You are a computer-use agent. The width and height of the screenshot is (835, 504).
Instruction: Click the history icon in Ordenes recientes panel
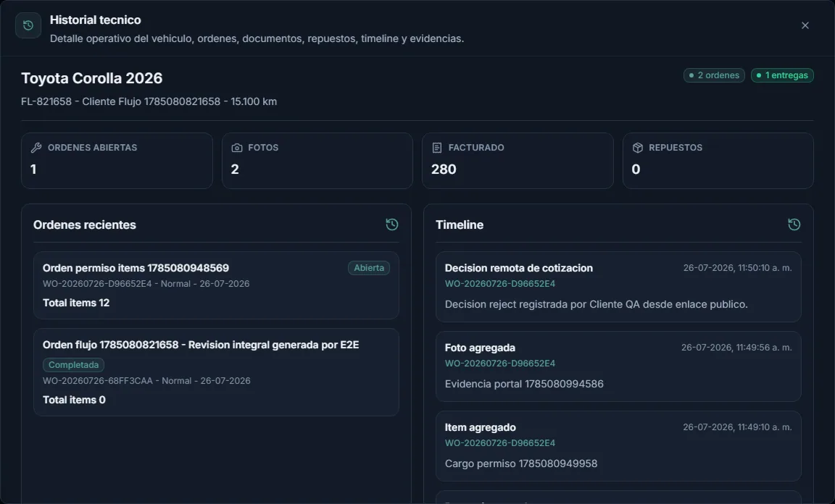click(x=392, y=224)
